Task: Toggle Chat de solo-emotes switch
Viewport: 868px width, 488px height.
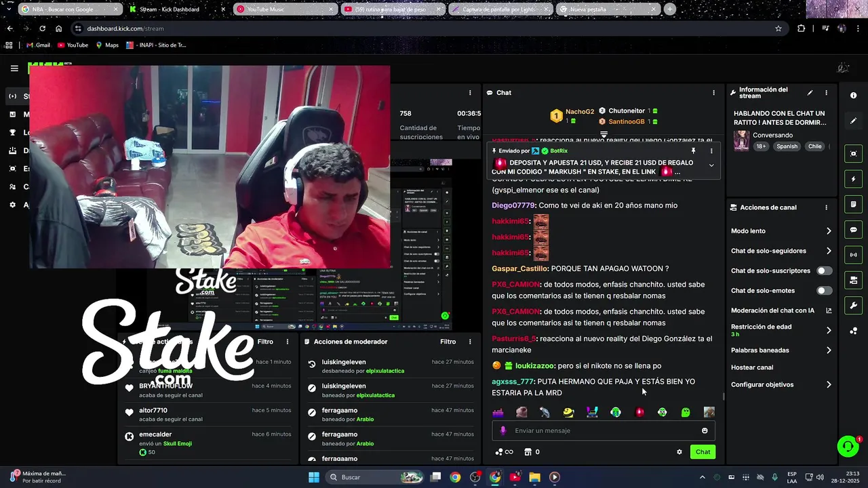Action: point(824,291)
